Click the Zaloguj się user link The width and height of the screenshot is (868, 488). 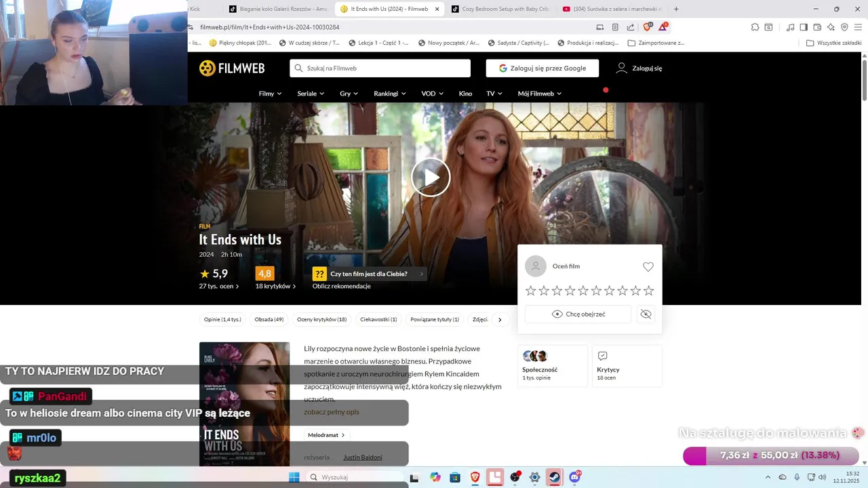(639, 68)
